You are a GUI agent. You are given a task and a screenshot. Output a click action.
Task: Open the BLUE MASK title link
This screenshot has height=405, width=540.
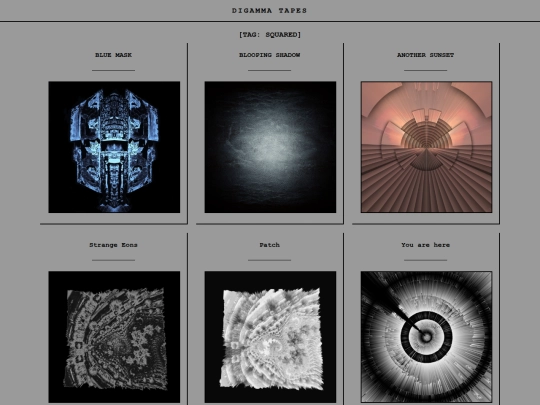113,55
